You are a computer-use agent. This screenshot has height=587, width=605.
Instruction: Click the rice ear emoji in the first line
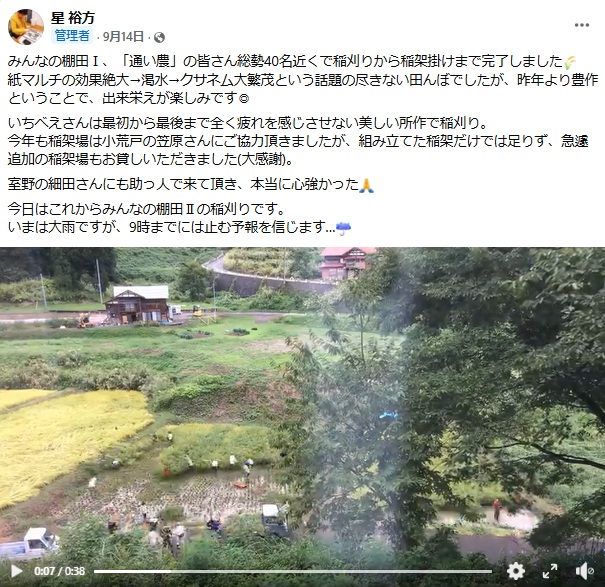pos(570,61)
